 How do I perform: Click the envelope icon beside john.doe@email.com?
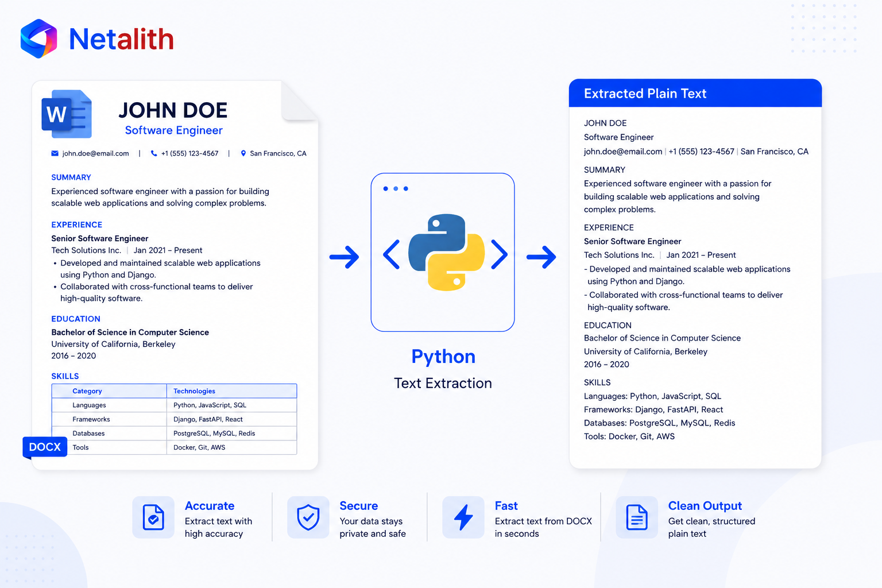point(55,153)
